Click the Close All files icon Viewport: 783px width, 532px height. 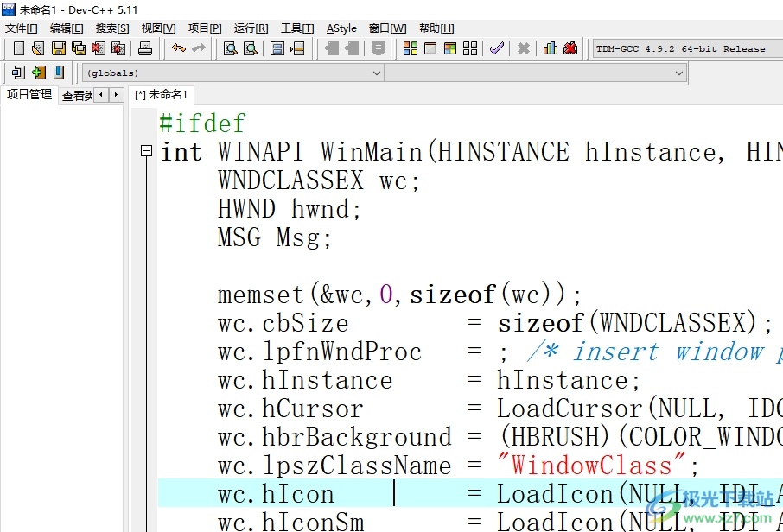point(118,48)
